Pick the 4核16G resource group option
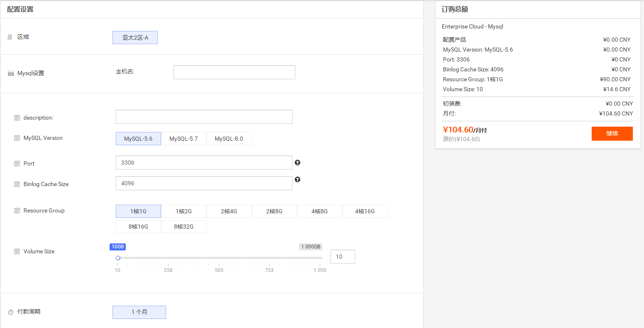The height and width of the screenshot is (328, 644). click(x=365, y=211)
